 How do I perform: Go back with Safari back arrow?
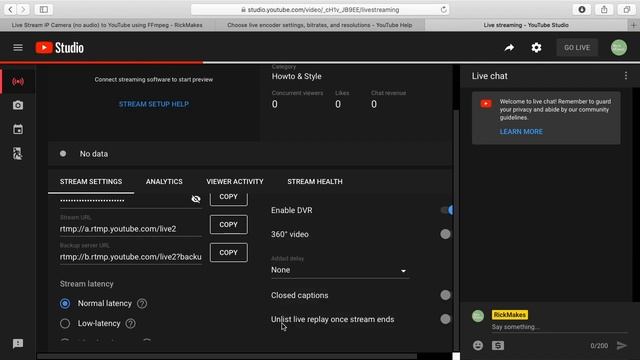pos(10,9)
